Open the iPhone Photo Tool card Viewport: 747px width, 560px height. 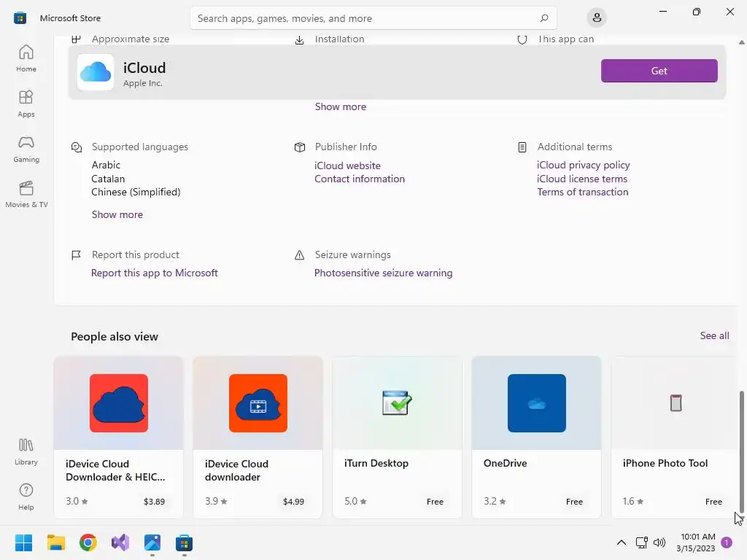pyautogui.click(x=675, y=437)
